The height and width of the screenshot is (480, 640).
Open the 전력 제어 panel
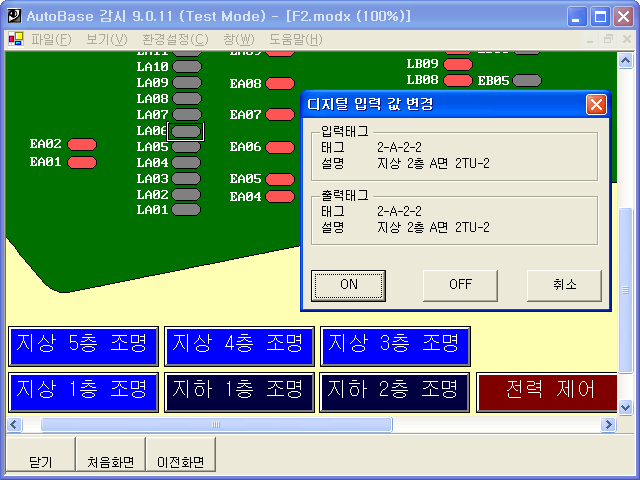pos(550,390)
